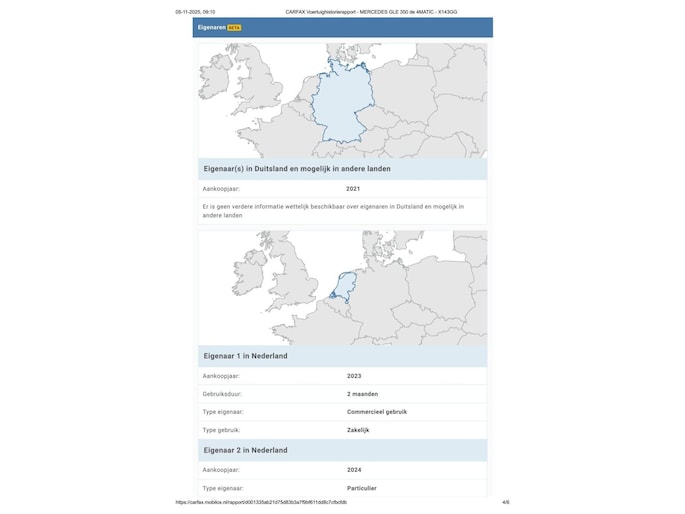Select the 'Eigenaar 1 in Nederland' heading
The width and height of the screenshot is (685, 514).
245,356
